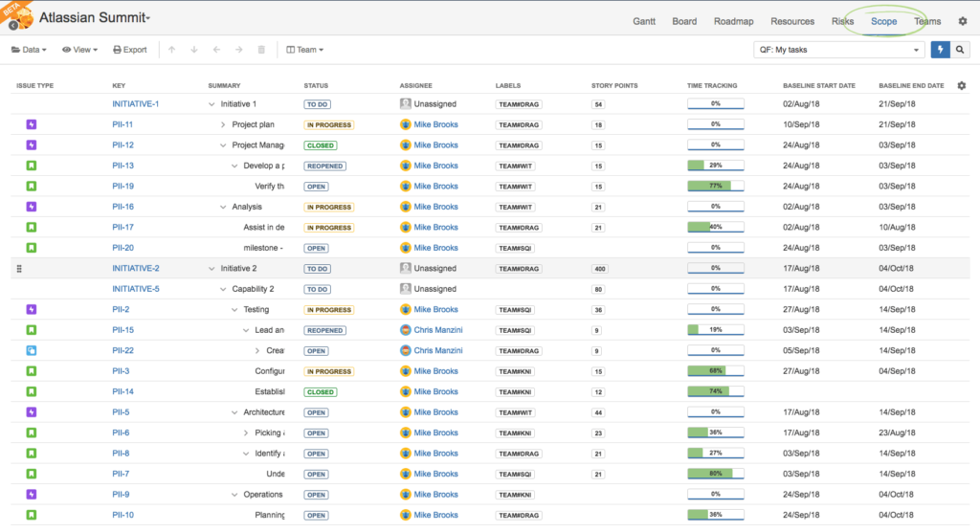Expand the Project plan row
This screenshot has width=980, height=532.
coord(223,125)
